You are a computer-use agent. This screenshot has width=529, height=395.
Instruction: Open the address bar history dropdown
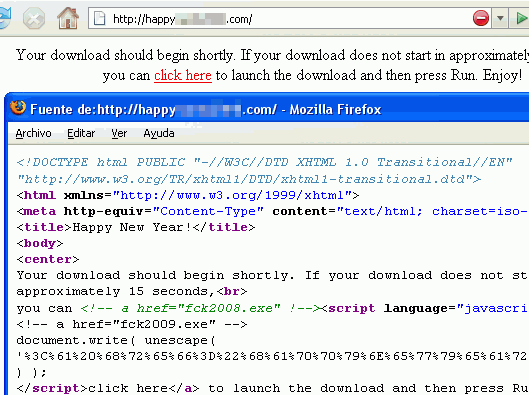[500, 19]
